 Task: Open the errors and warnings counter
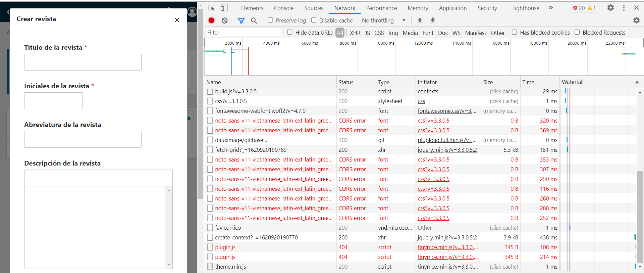(x=585, y=8)
